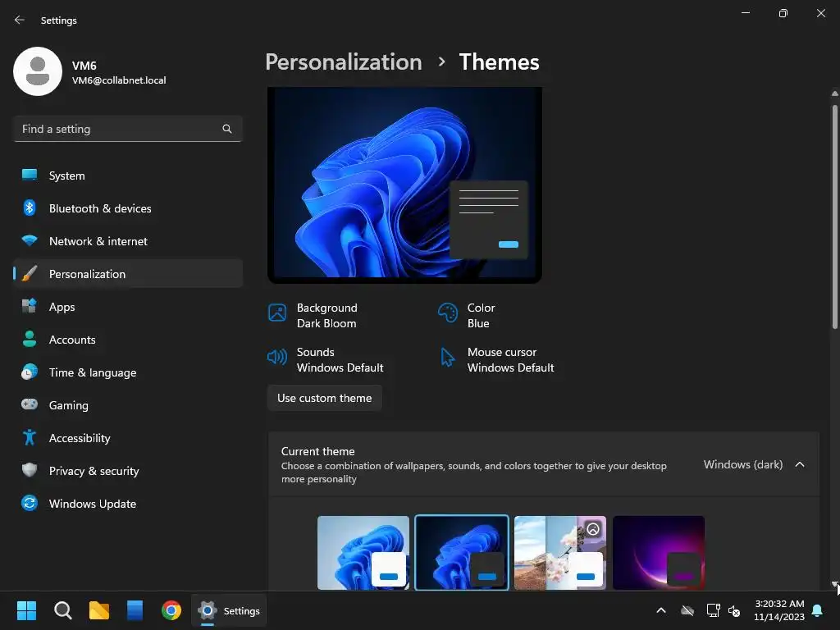Open System settings category
The height and width of the screenshot is (630, 840).
128,176
